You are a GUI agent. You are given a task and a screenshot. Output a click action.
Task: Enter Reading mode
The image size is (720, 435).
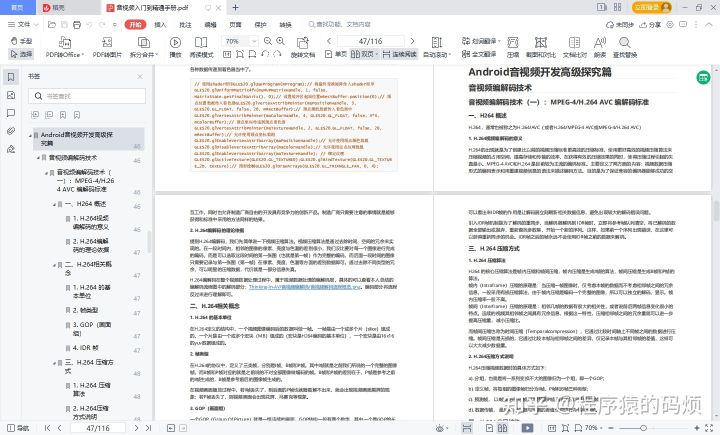tap(201, 47)
